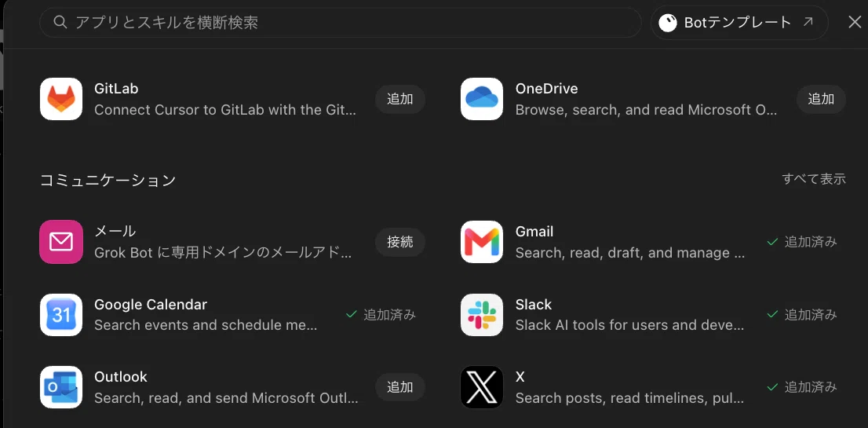
Task: Click the pink メール envelope icon
Action: coord(61,242)
